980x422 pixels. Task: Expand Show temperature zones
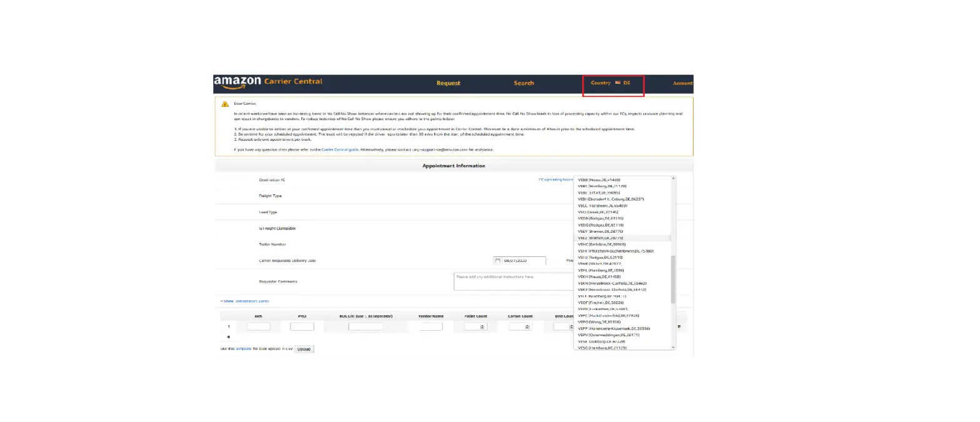pos(245,301)
